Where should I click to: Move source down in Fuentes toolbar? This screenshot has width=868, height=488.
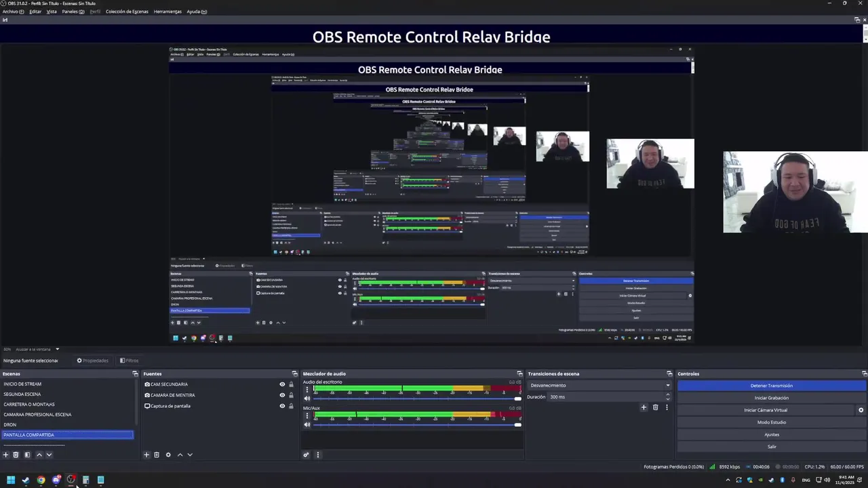tap(190, 455)
